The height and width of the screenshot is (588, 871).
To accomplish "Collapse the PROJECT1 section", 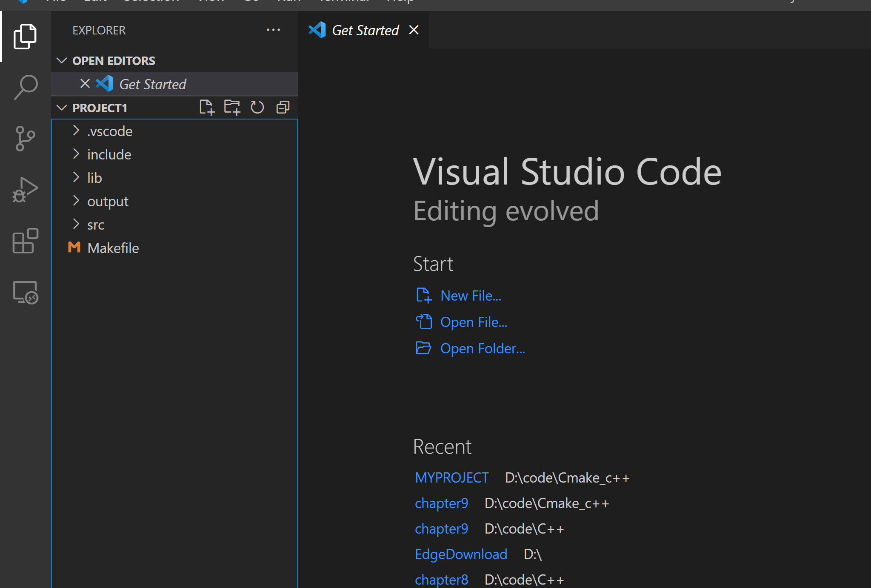I will tap(62, 108).
